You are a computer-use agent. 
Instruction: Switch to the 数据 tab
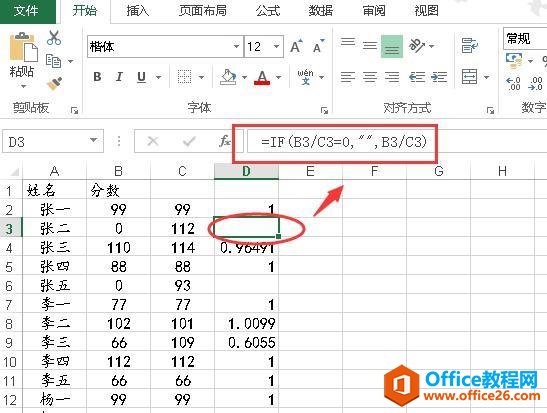click(x=321, y=10)
